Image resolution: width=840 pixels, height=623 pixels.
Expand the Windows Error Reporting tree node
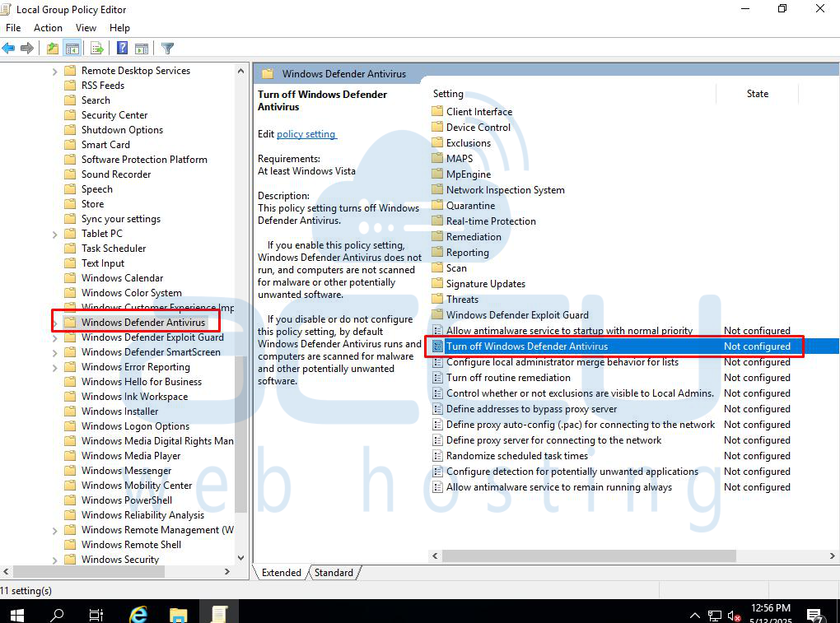(x=54, y=368)
